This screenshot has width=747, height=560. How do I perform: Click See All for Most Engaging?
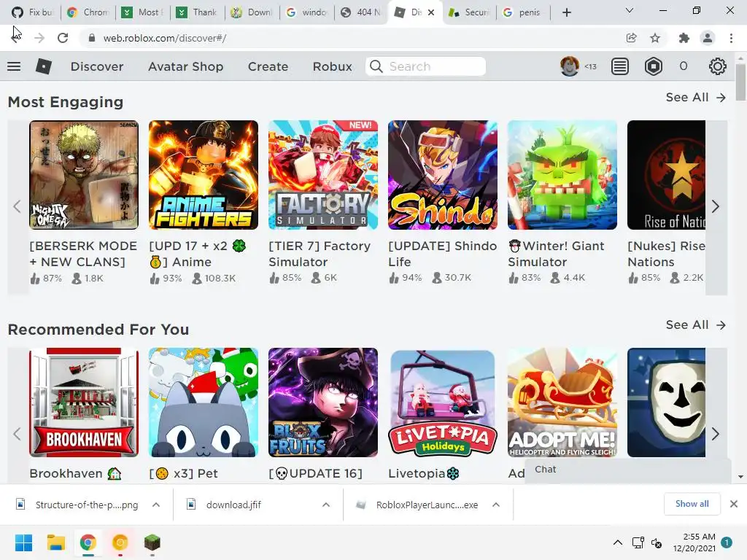695,98
